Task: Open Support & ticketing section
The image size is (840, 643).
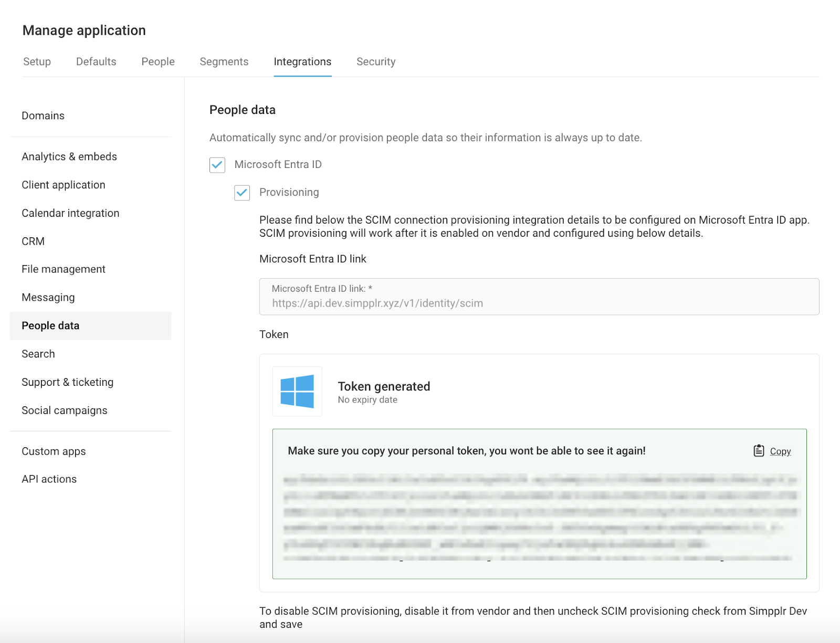Action: pos(68,382)
